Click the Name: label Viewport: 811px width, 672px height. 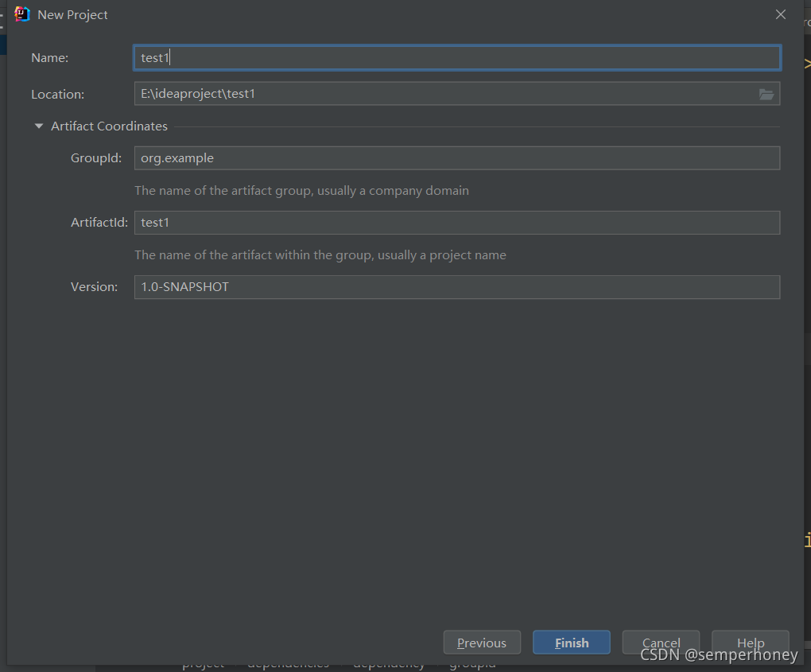49,58
